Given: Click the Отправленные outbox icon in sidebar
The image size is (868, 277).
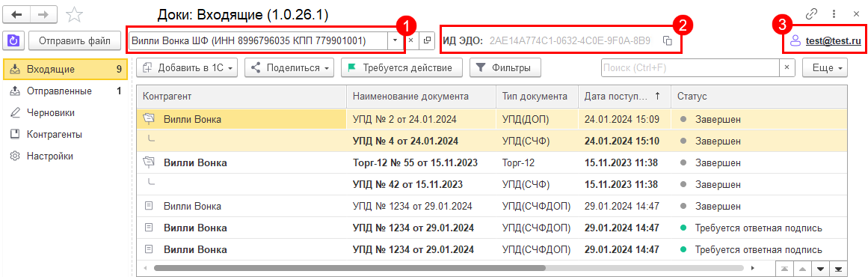Looking at the screenshot, I should [x=16, y=91].
